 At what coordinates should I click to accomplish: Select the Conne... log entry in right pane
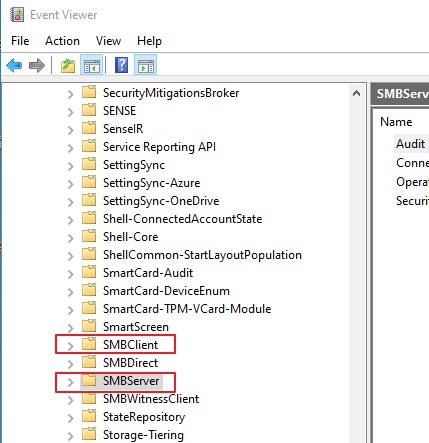click(412, 163)
